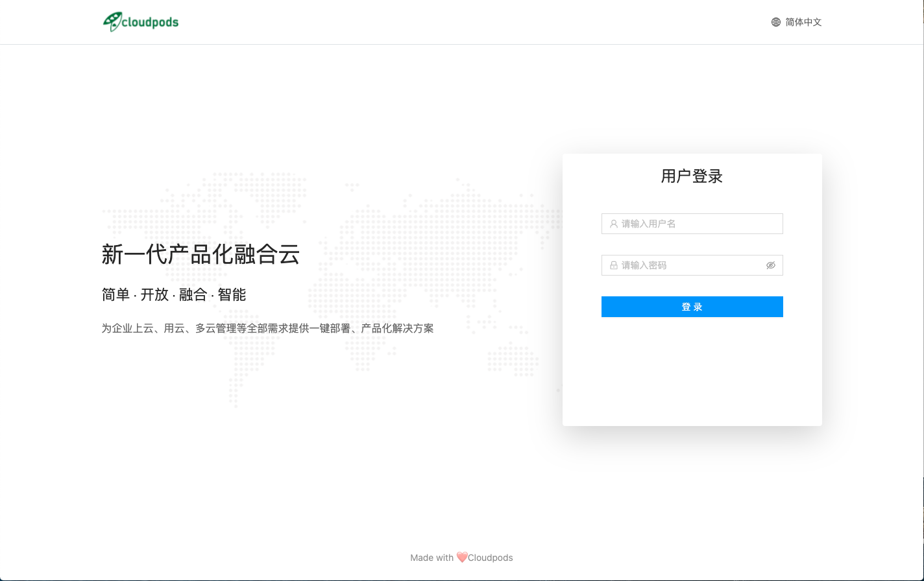Click the Cloudpods pea pod logo icon
The width and height of the screenshot is (924, 581).
click(x=112, y=21)
